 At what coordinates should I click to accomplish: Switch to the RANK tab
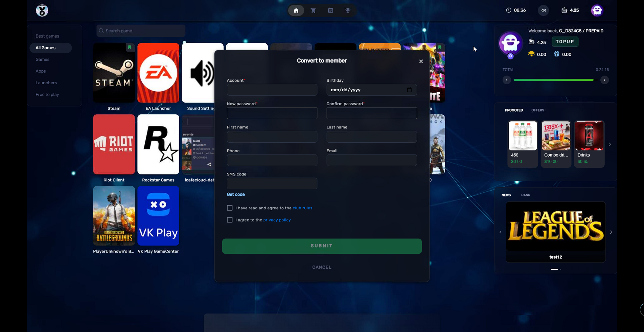point(525,195)
